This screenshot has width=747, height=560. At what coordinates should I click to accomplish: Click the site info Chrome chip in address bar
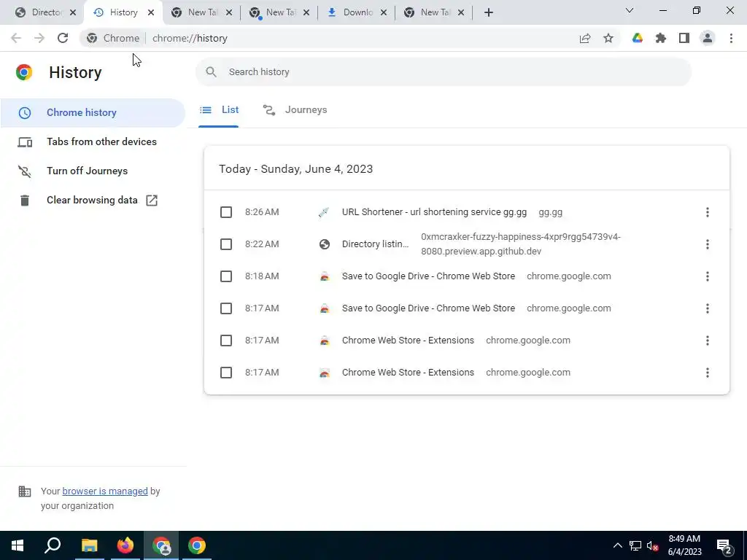(x=113, y=38)
